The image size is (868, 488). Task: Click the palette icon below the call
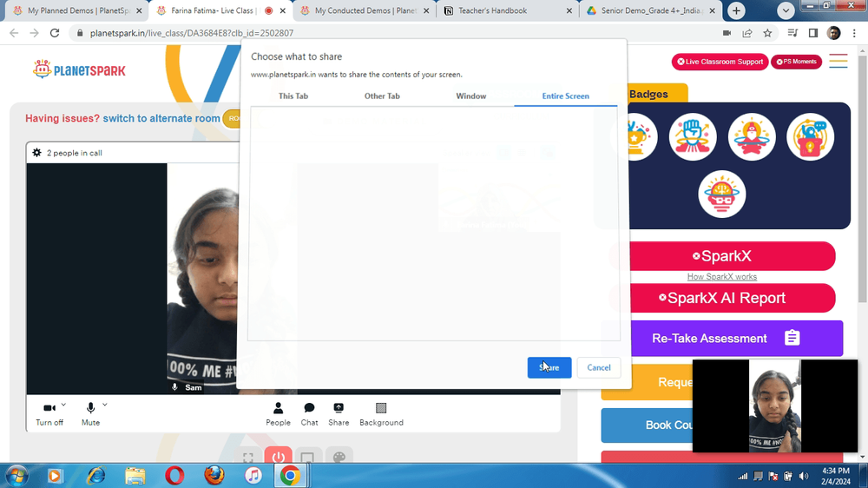click(x=339, y=457)
